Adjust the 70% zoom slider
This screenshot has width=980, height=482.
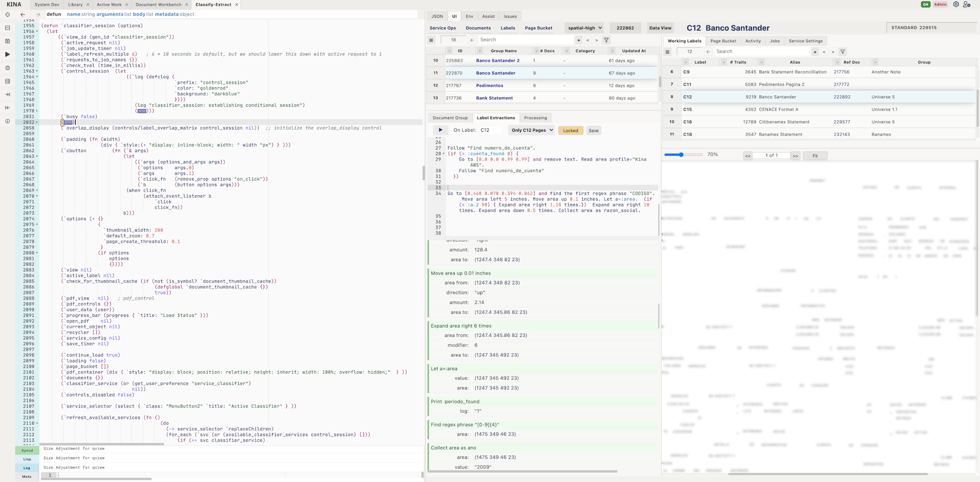coord(681,154)
